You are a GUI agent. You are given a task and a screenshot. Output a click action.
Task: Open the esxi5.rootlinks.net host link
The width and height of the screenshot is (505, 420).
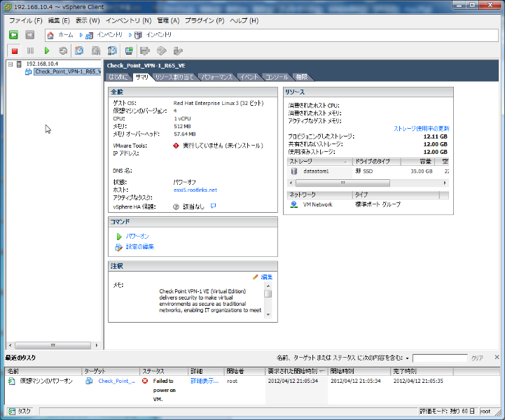(195, 190)
